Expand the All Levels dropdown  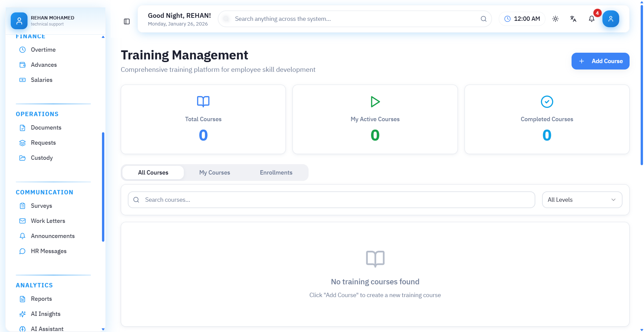tap(582, 200)
